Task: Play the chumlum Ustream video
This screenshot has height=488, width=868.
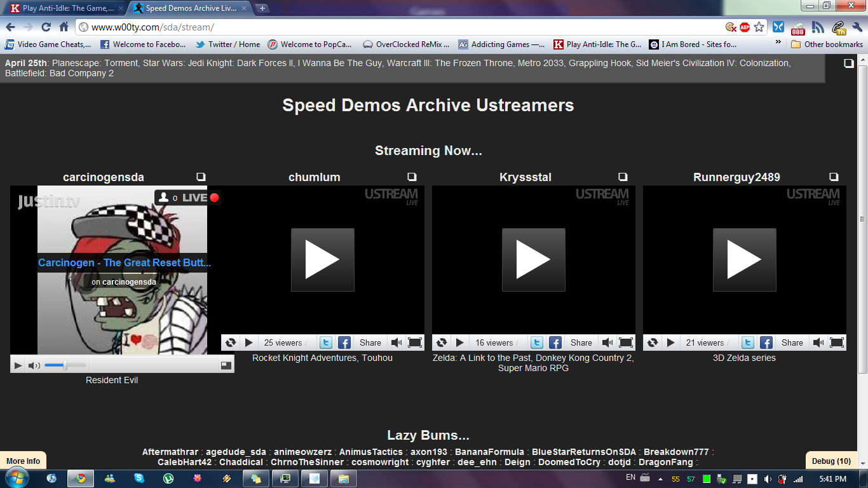Action: click(x=322, y=260)
